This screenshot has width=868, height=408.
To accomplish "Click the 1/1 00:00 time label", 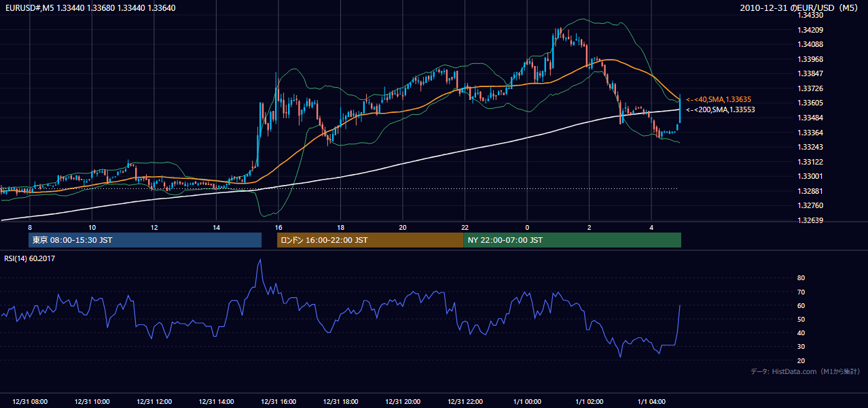I will tap(527, 402).
